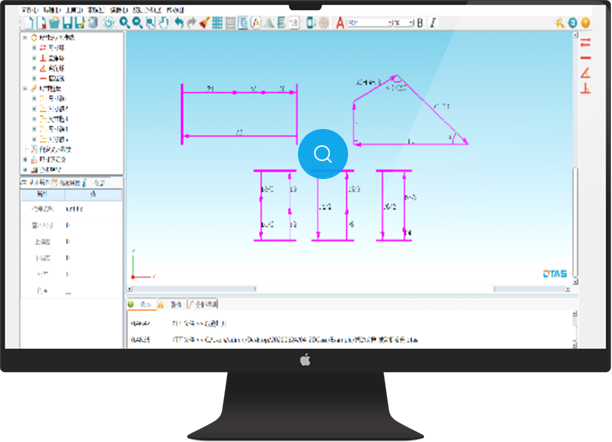Click the zoom in magnifier icon
The image size is (612, 442).
[124, 22]
